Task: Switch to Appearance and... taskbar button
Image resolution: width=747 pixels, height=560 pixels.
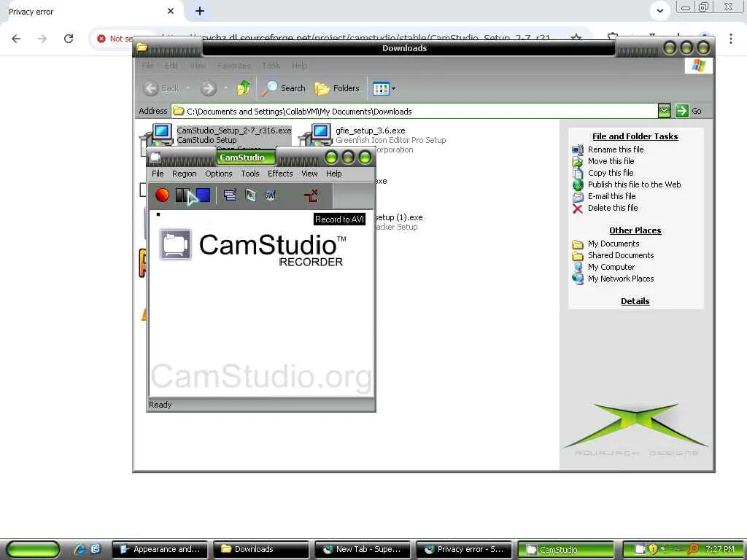Action: click(160, 550)
